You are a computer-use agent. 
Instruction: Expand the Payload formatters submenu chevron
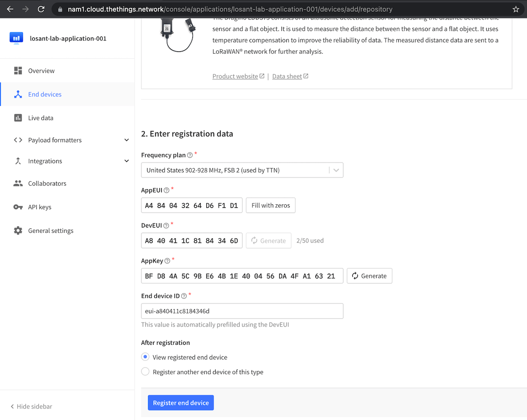tap(126, 140)
